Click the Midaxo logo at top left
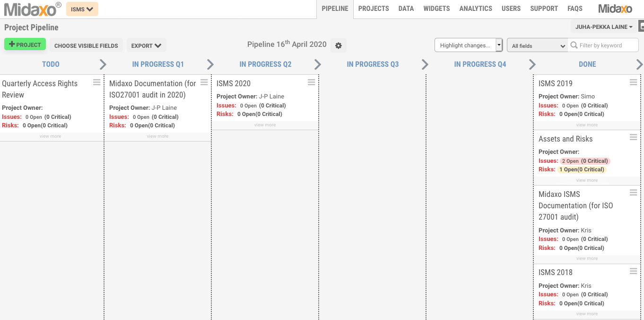The width and height of the screenshot is (644, 320). 32,9
